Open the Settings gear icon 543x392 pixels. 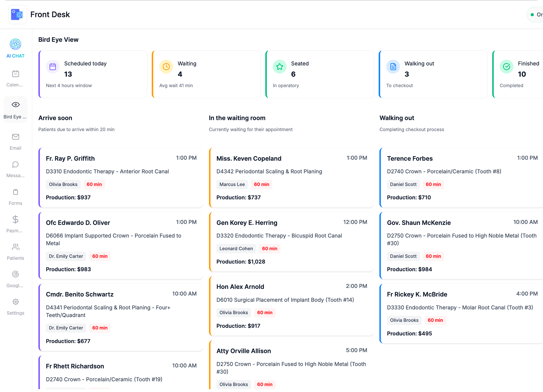pyautogui.click(x=15, y=302)
